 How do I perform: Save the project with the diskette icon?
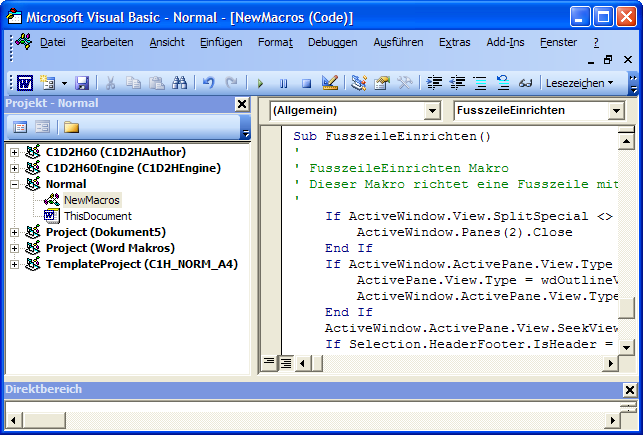(82, 83)
